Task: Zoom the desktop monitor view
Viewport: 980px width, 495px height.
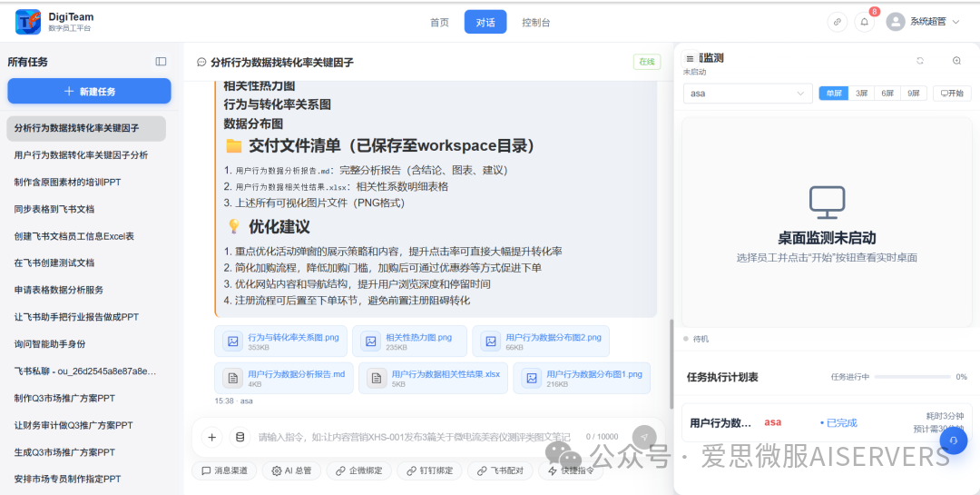Action: (x=957, y=61)
